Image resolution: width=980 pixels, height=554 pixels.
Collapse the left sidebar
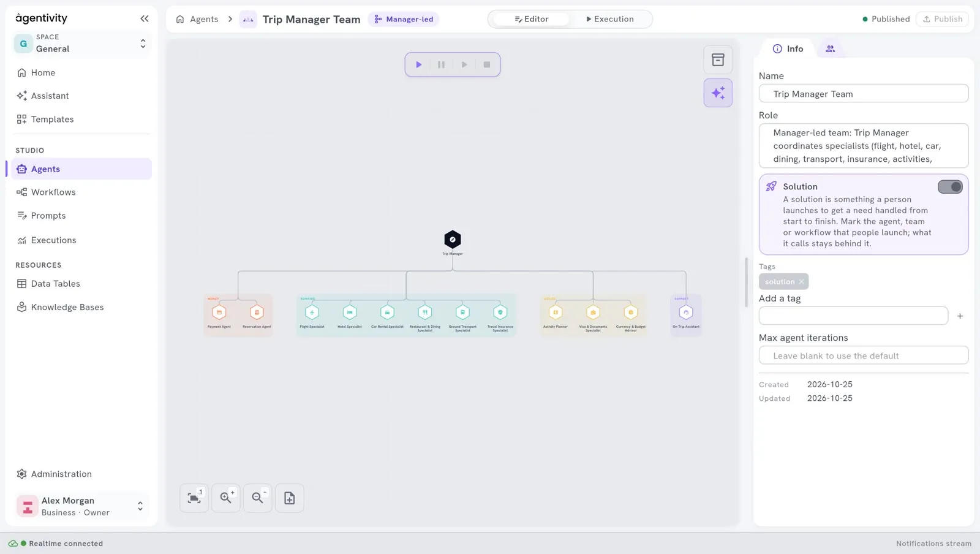coord(145,19)
